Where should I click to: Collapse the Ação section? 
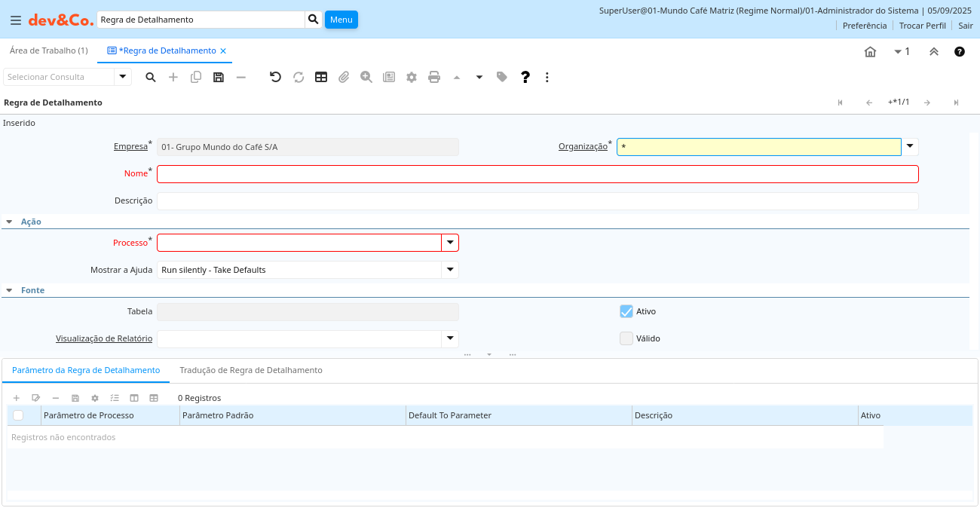pyautogui.click(x=10, y=222)
